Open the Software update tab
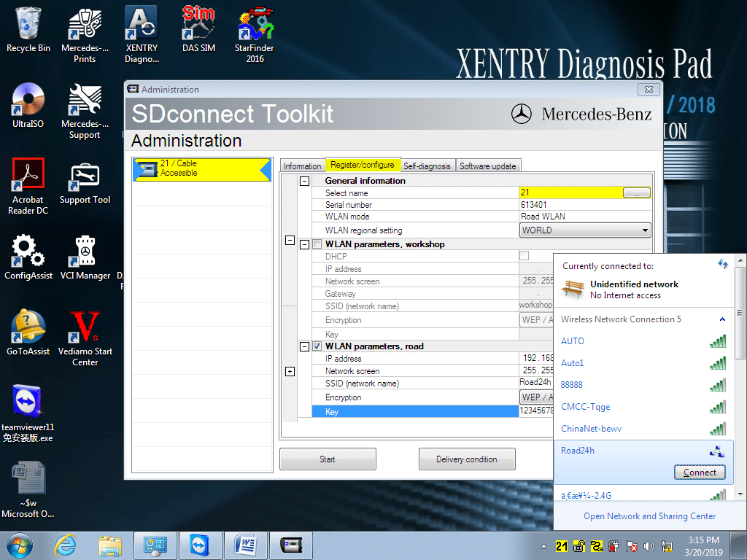 487,166
